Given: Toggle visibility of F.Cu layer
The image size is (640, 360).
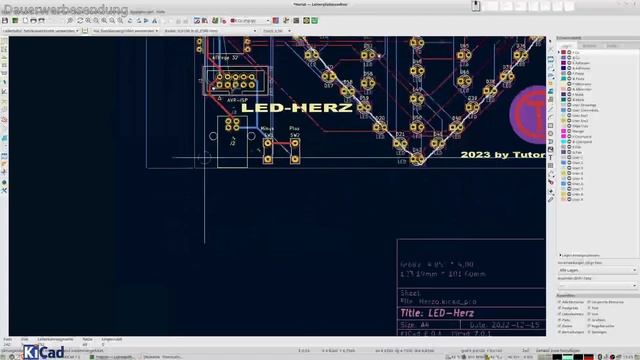Looking at the screenshot, I should click(569, 52).
